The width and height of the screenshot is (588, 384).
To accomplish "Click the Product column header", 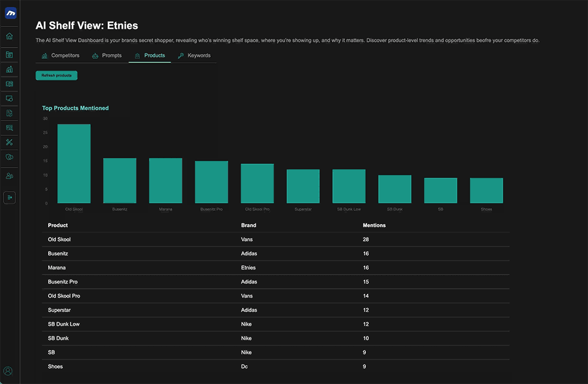I will tap(58, 225).
